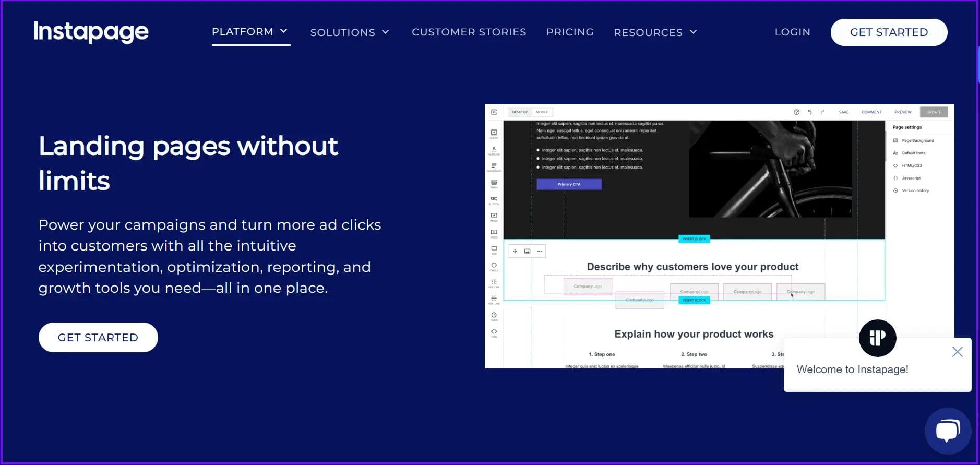The image size is (980, 465).
Task: Select the Circle shape tool
Action: [x=494, y=266]
